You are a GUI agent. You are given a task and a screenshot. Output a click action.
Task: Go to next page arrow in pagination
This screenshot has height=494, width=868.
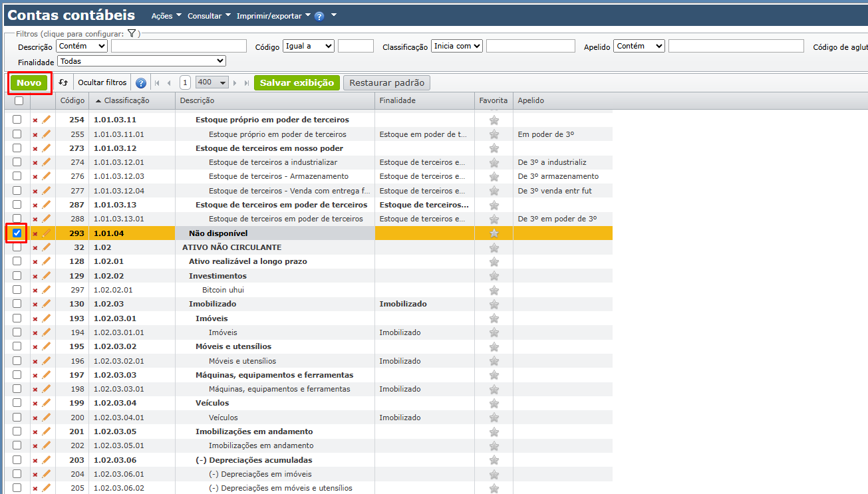click(x=236, y=83)
